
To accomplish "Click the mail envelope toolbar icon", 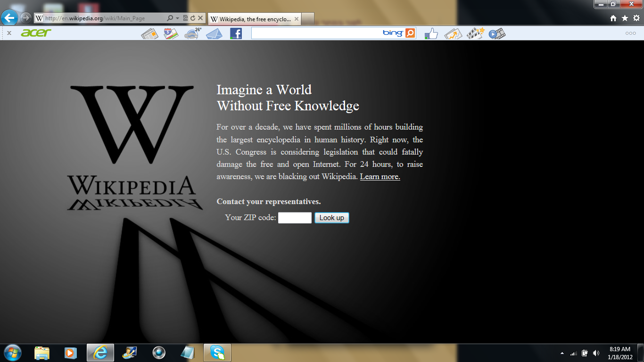I will click(x=214, y=33).
